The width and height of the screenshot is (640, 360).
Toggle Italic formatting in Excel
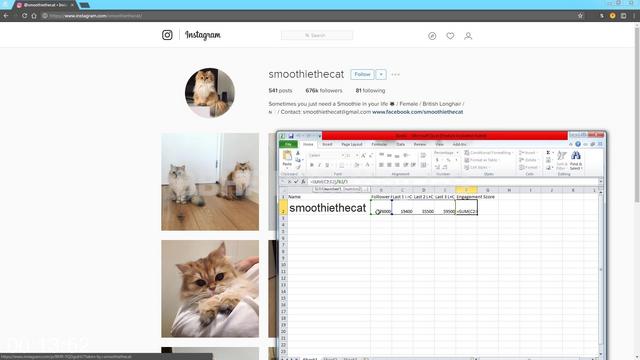click(319, 165)
